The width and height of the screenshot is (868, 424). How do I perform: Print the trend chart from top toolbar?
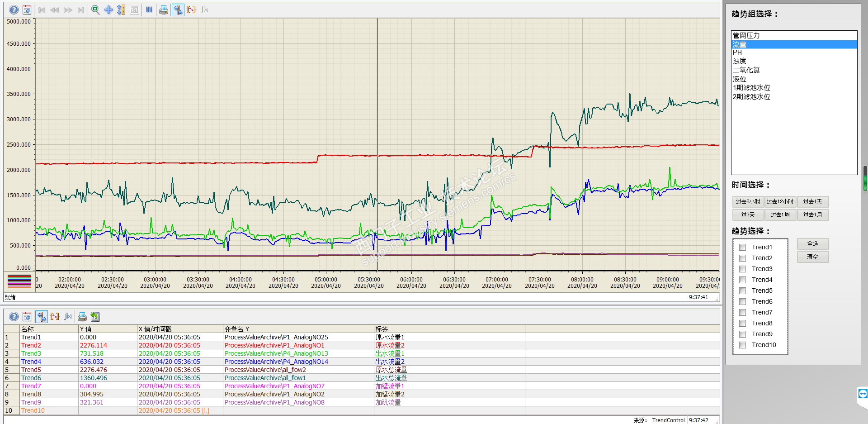pyautogui.click(x=164, y=10)
